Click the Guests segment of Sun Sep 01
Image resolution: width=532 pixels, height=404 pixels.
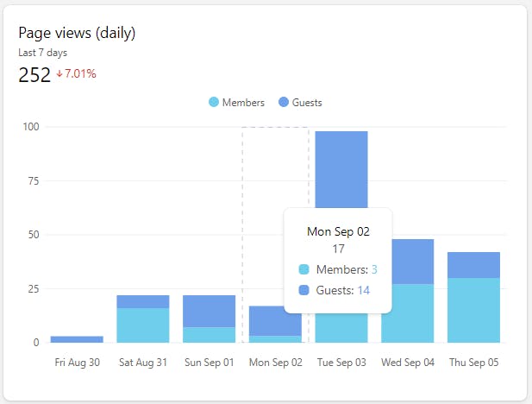click(x=209, y=311)
